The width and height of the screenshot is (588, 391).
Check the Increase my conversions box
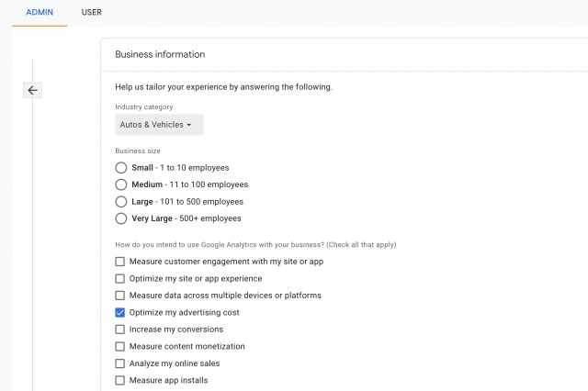[x=120, y=330]
